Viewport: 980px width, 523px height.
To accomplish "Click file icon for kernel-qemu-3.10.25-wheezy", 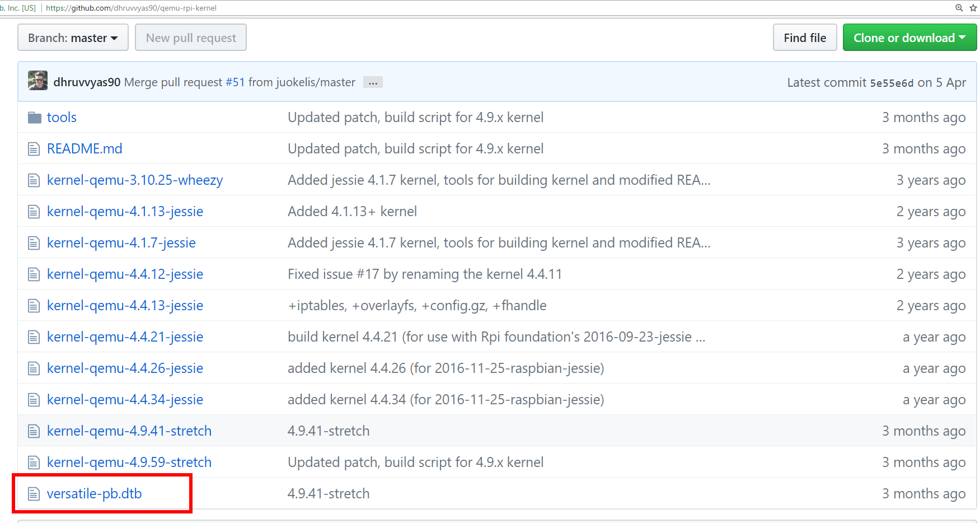I will click(34, 180).
